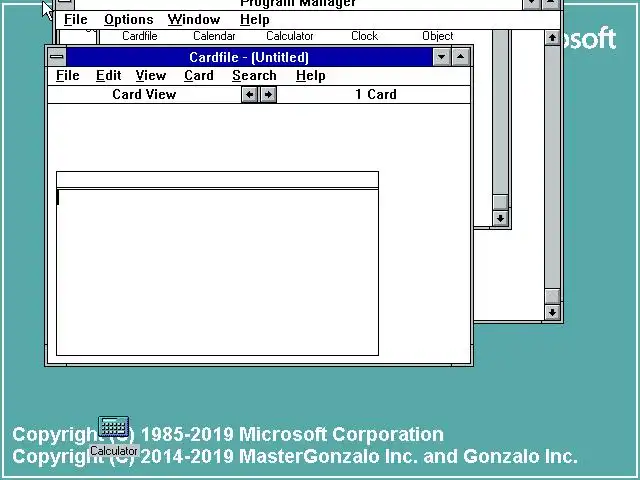The width and height of the screenshot is (640, 480).
Task: Open the Help menu in Cardfile
Action: (x=311, y=76)
